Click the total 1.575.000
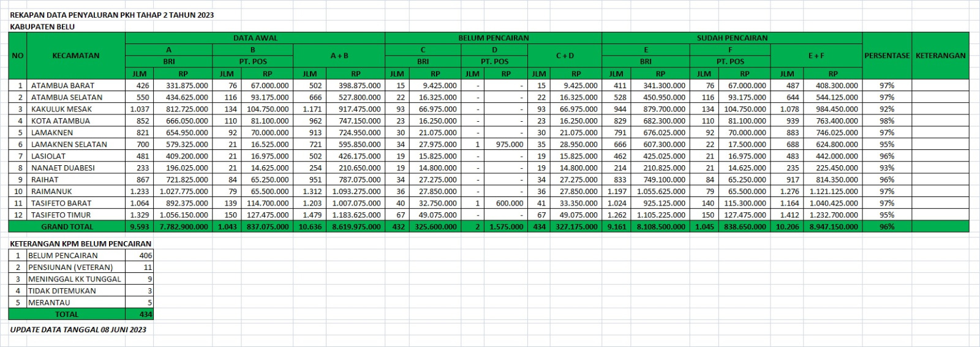 pyautogui.click(x=507, y=226)
